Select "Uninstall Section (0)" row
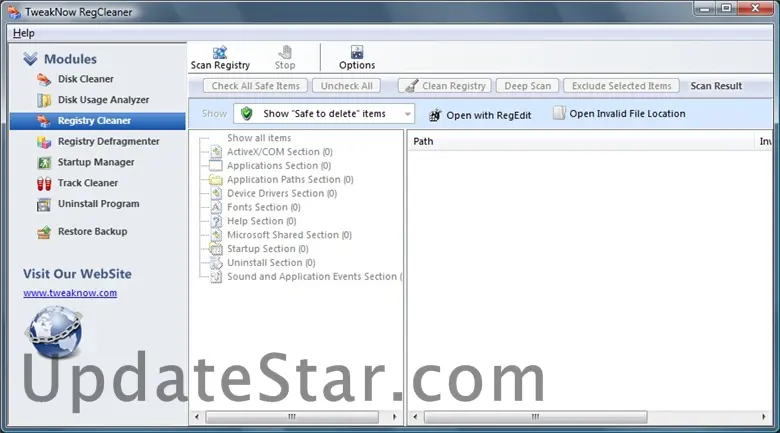 tap(271, 263)
